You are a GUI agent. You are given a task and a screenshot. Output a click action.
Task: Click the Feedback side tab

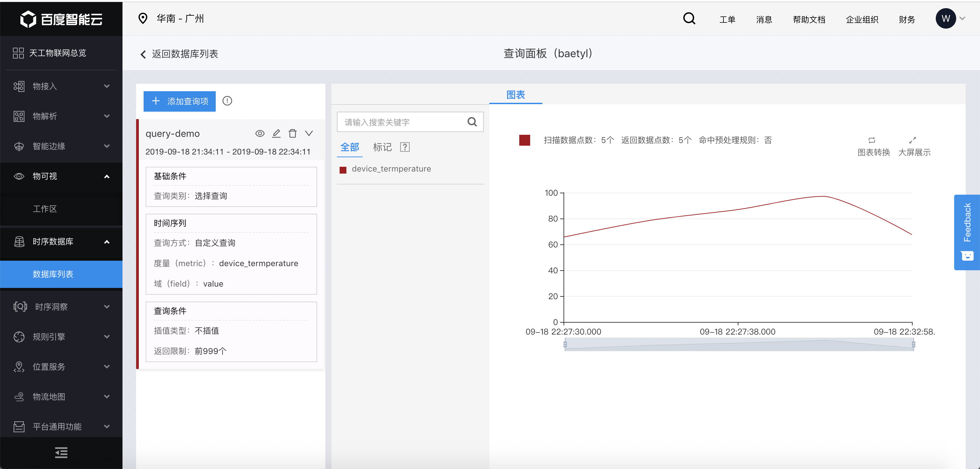point(967,232)
